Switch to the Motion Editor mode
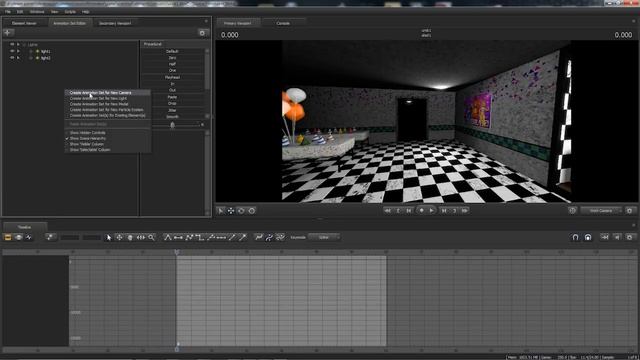This screenshot has height=360, width=640. point(18,237)
